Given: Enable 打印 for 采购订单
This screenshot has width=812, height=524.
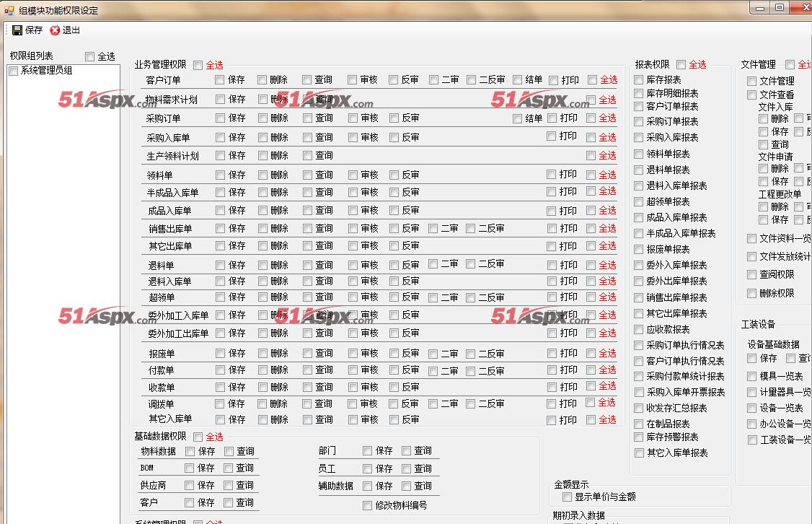Looking at the screenshot, I should pos(552,118).
